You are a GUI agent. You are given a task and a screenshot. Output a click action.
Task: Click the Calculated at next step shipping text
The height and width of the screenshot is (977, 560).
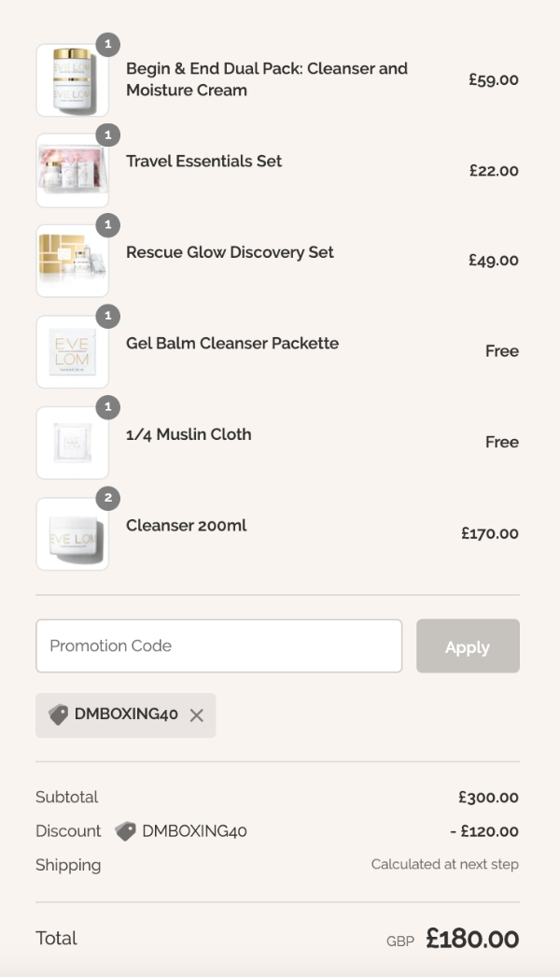[x=444, y=864]
